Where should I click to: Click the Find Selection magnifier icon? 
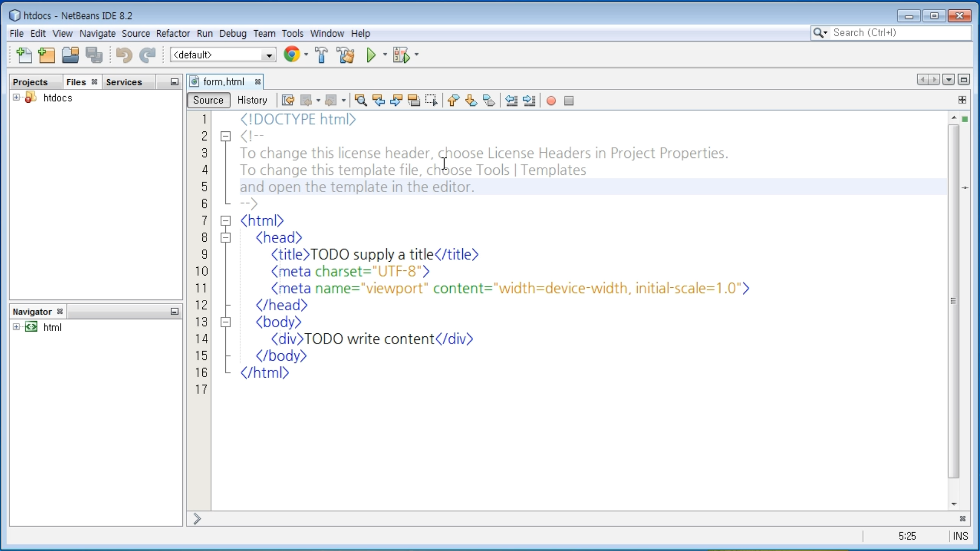coord(361,101)
